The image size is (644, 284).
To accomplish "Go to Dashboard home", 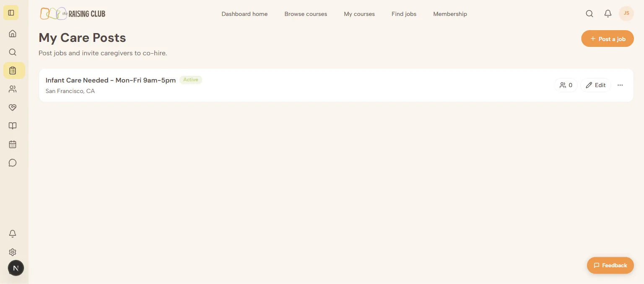I will (x=244, y=14).
